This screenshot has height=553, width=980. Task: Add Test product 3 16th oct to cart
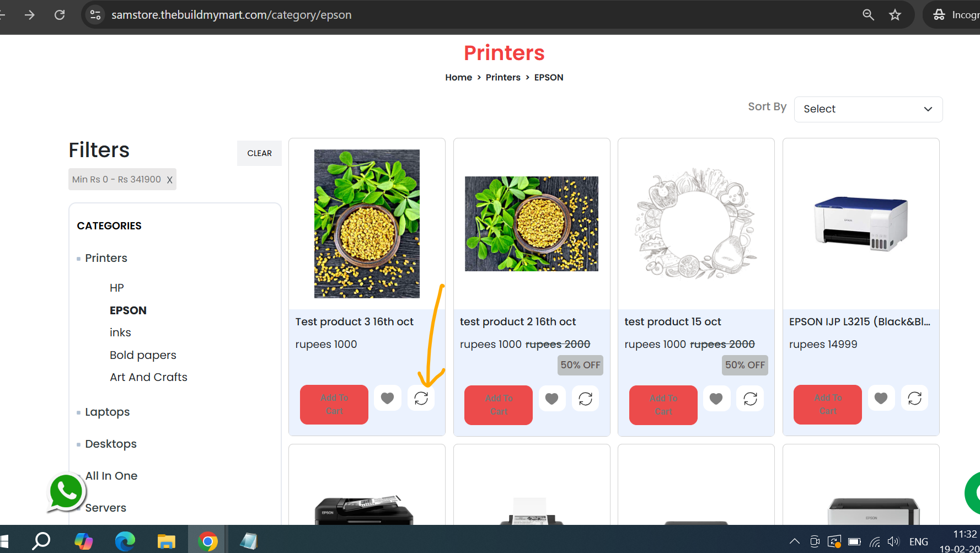(x=334, y=405)
